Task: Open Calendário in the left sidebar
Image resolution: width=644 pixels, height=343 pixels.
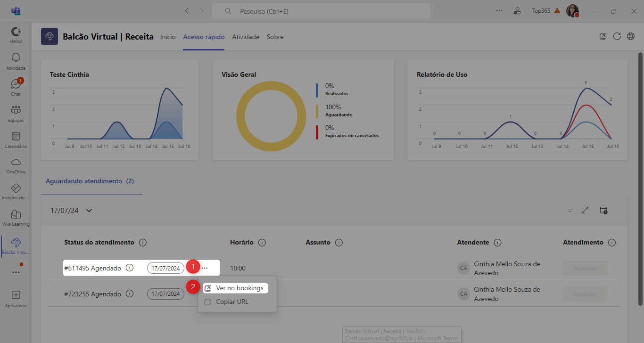Action: (x=16, y=139)
